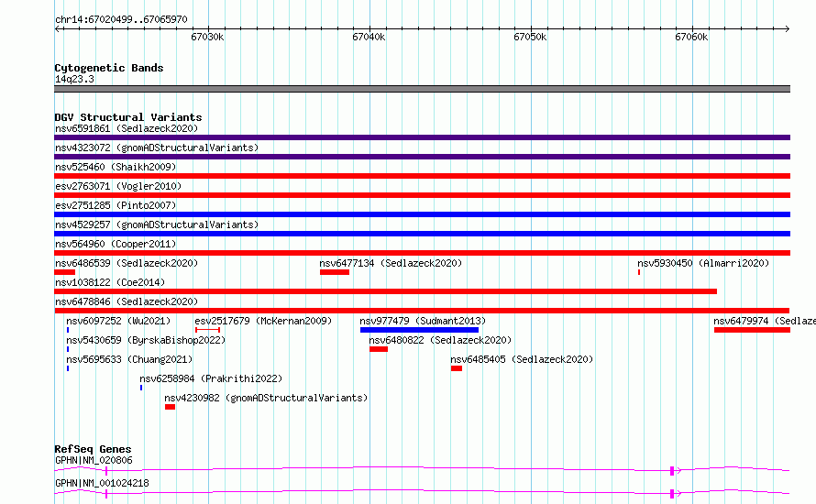Image resolution: width=816 pixels, height=504 pixels.
Task: Open the nsv6478846 (Sedlazeck2020) label
Action: [127, 301]
